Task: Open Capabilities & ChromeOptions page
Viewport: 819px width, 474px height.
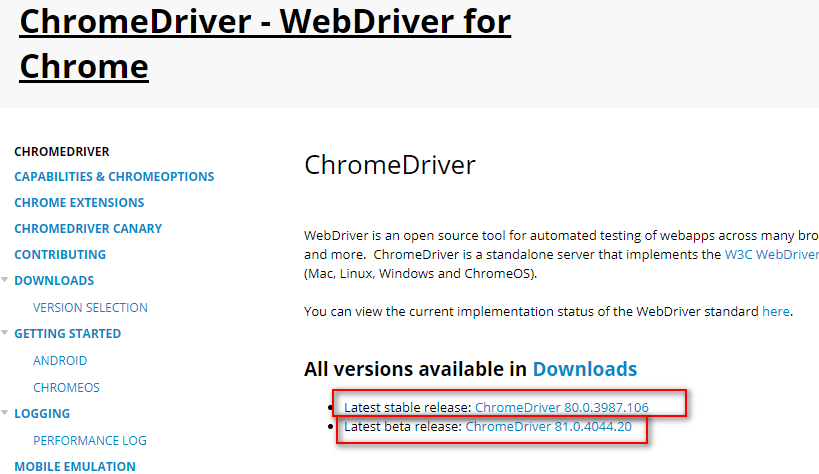Action: click(x=114, y=177)
